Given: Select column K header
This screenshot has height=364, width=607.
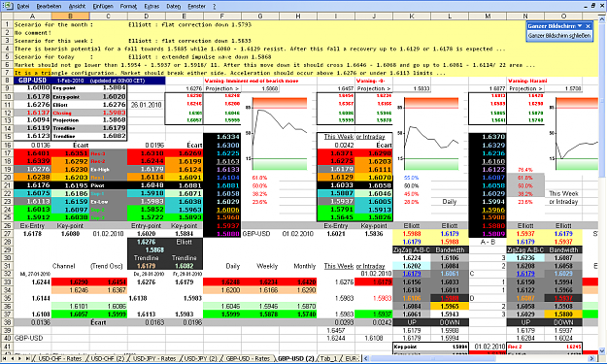Looking at the screenshot, I should click(x=412, y=16).
